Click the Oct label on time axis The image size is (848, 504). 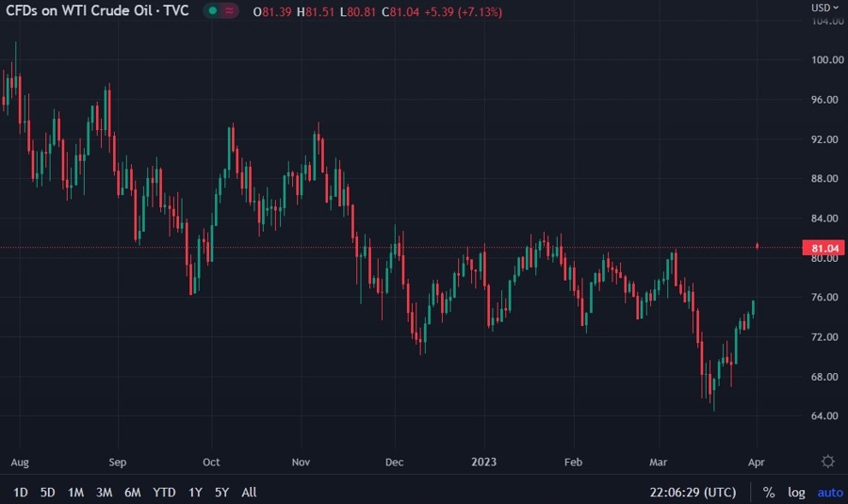tap(211, 463)
